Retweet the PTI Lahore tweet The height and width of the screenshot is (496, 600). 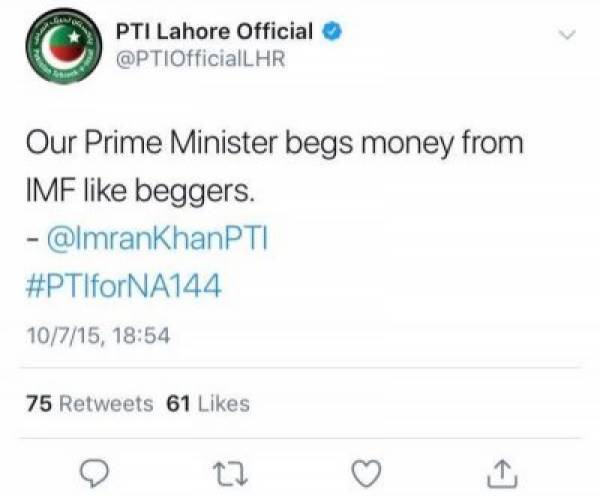pyautogui.click(x=230, y=474)
